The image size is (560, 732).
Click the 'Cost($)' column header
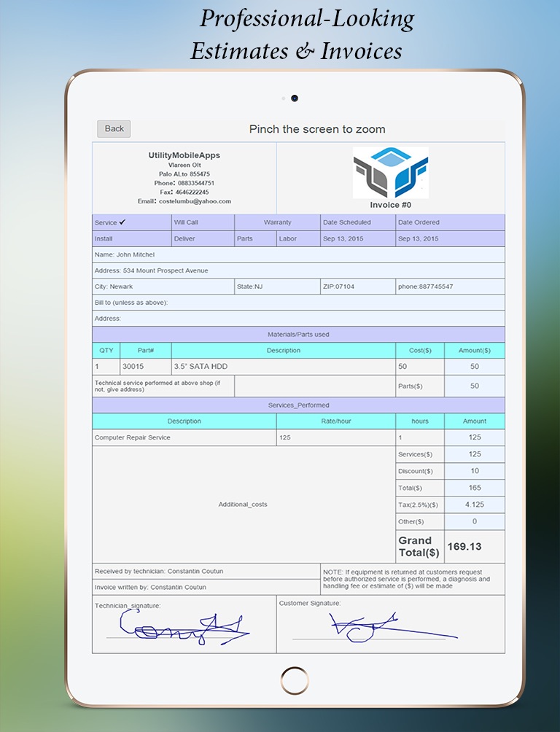coord(420,350)
